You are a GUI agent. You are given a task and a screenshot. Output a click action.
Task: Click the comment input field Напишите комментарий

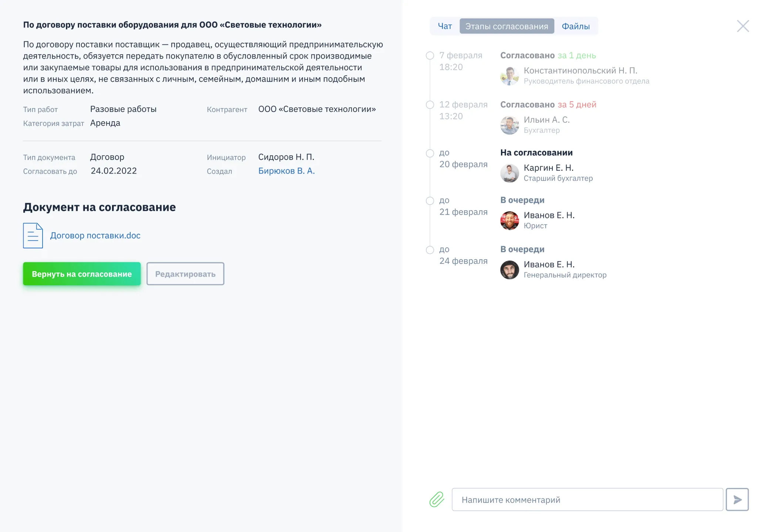[587, 500]
